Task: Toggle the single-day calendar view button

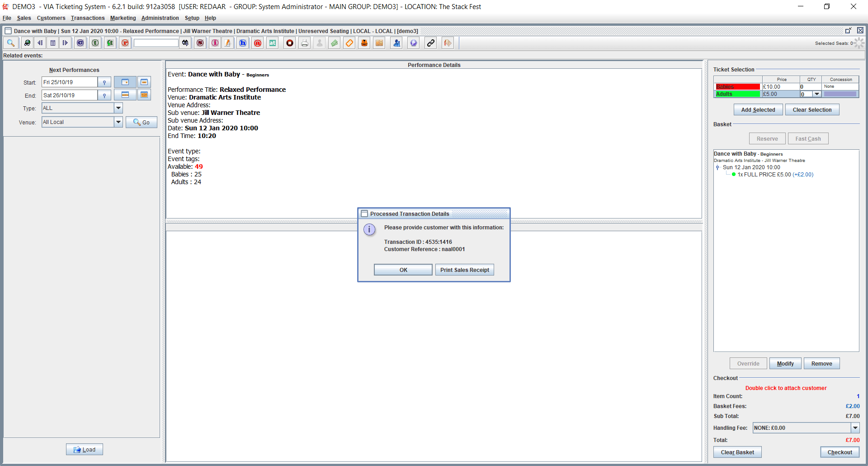Action: pyautogui.click(x=125, y=82)
